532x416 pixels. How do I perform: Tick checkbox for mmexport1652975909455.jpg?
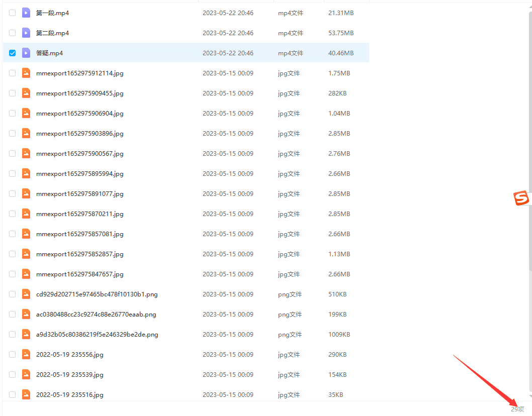click(x=13, y=93)
